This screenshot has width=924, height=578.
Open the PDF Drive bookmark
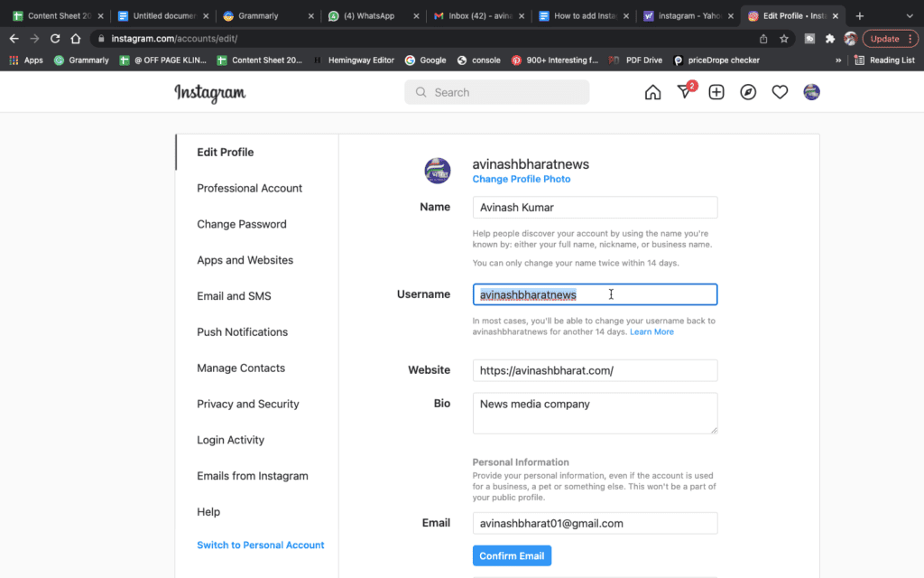(635, 61)
